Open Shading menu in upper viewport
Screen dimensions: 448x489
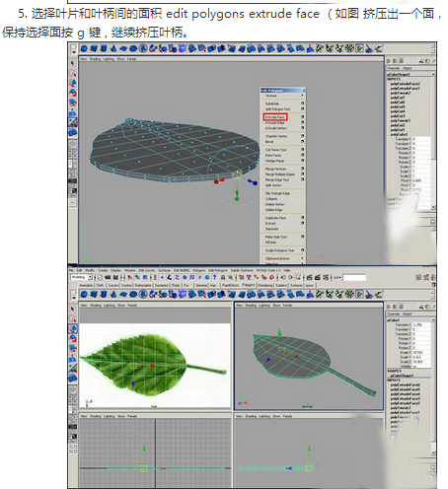tap(95, 59)
